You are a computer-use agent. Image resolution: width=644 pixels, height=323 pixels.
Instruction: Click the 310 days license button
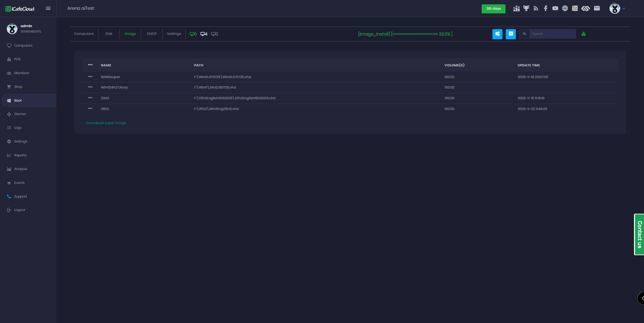[493, 9]
